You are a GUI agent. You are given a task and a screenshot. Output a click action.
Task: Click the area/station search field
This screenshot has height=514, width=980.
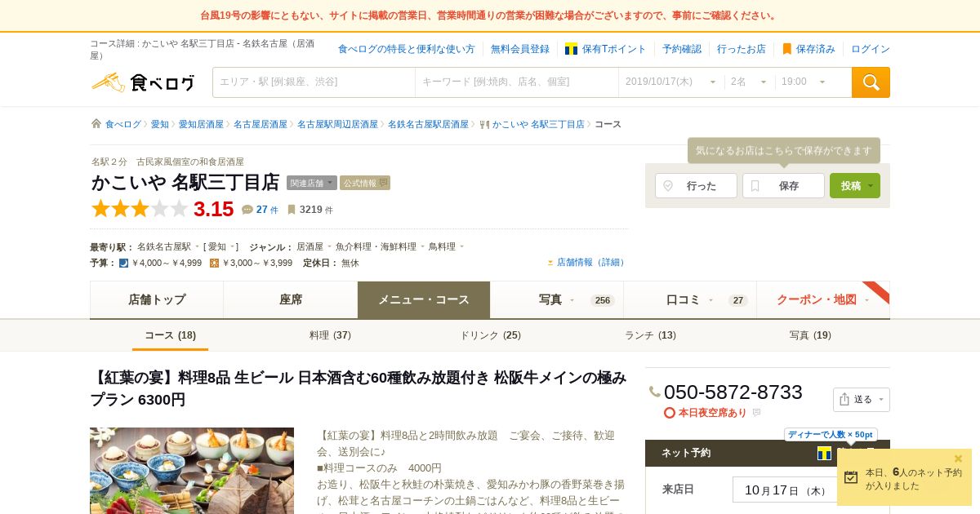314,82
